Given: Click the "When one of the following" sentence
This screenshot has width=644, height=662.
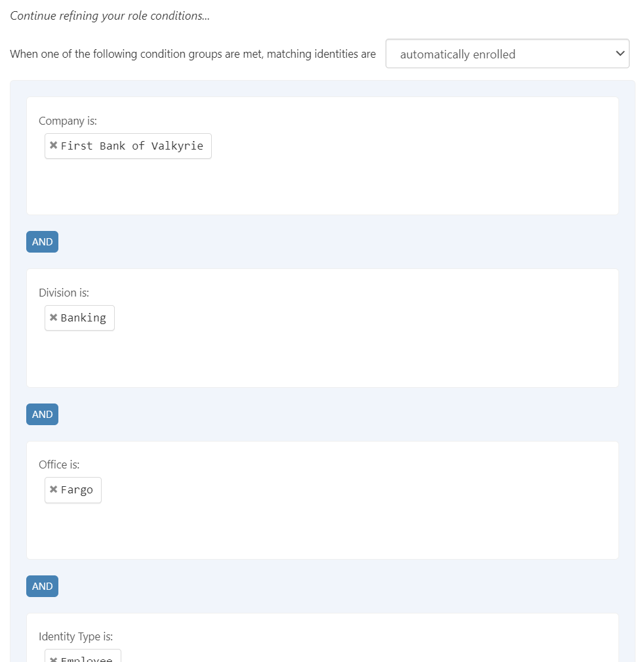Looking at the screenshot, I should [x=193, y=54].
